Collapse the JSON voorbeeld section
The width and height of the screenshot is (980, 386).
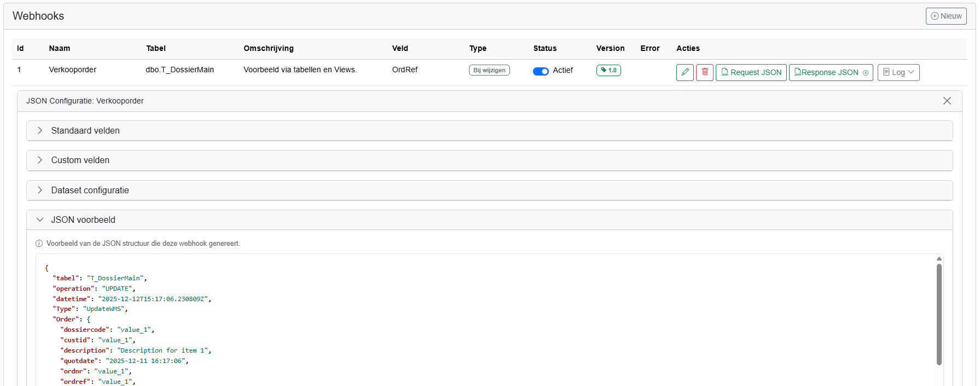point(490,220)
